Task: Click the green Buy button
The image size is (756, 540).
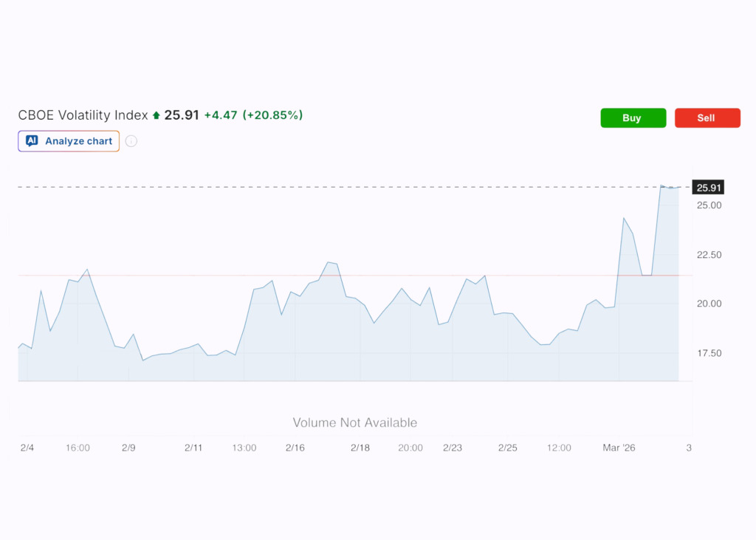Action: click(633, 117)
